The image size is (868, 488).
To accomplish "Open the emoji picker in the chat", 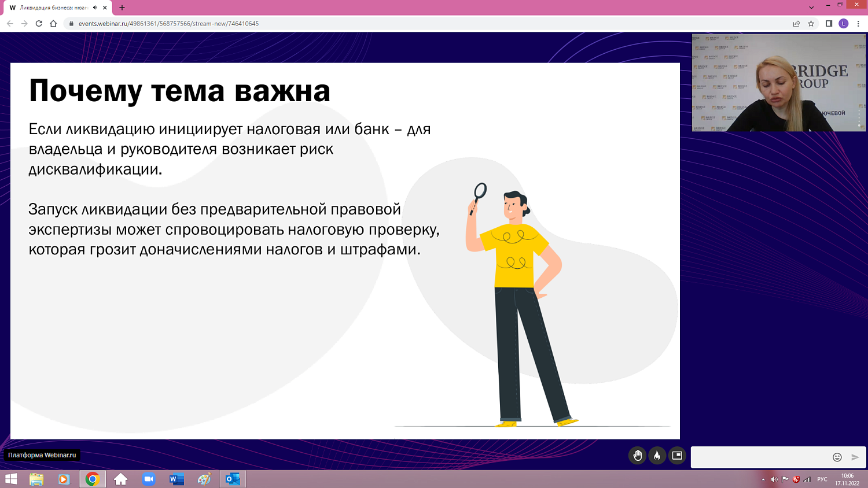I will coord(837,457).
